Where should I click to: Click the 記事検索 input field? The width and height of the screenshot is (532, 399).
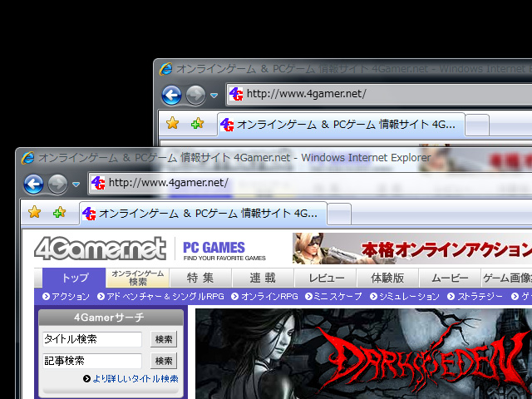pyautogui.click(x=92, y=361)
